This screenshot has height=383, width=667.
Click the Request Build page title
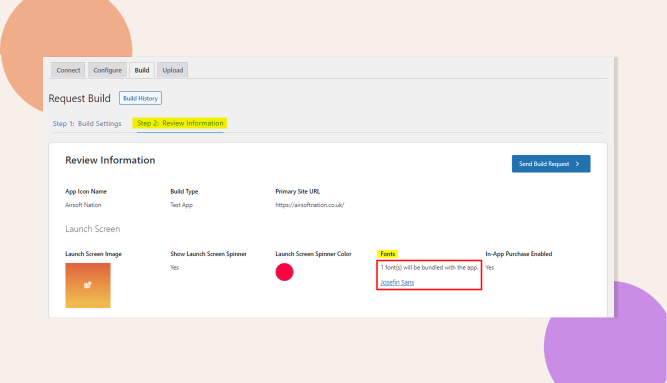[x=80, y=98]
